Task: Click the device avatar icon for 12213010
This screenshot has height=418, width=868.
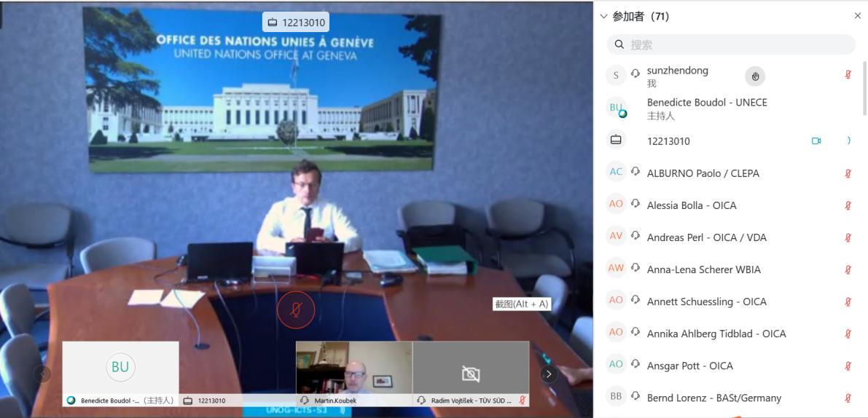Action: click(x=616, y=140)
